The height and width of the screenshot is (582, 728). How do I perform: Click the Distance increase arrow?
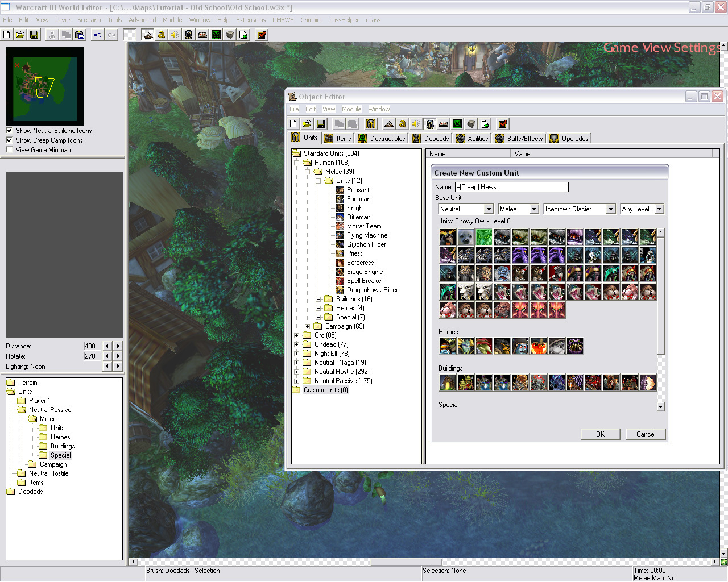(x=118, y=346)
